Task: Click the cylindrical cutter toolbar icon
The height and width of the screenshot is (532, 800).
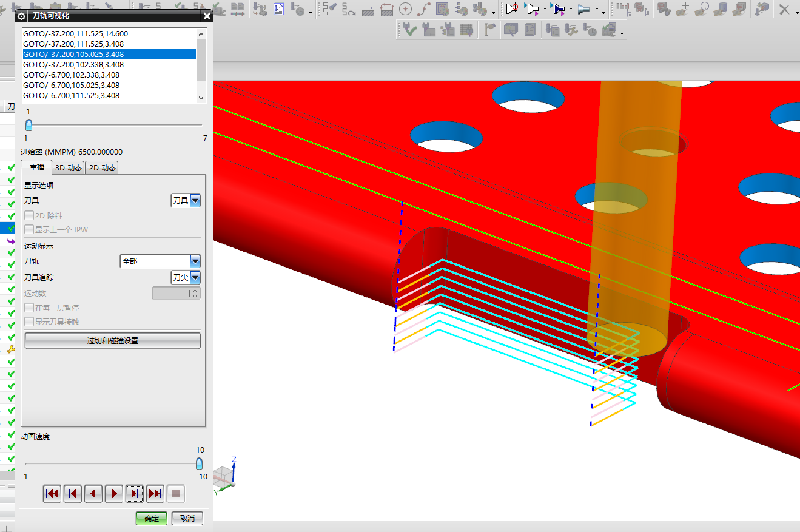Action: [584, 9]
